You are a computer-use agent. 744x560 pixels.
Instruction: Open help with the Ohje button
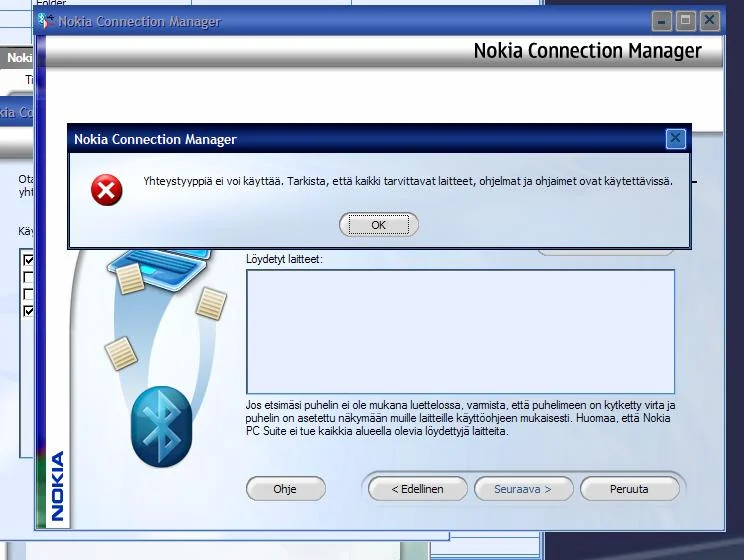tap(285, 489)
